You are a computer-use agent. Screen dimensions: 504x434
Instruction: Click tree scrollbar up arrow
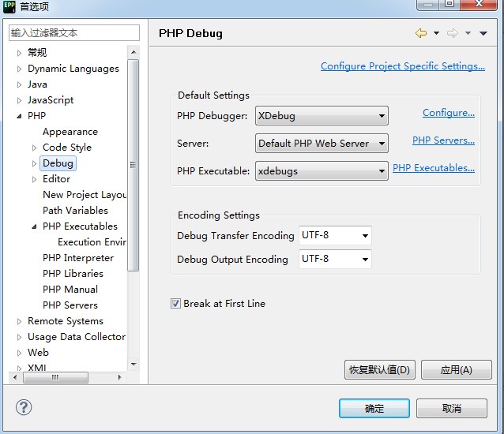[134, 52]
